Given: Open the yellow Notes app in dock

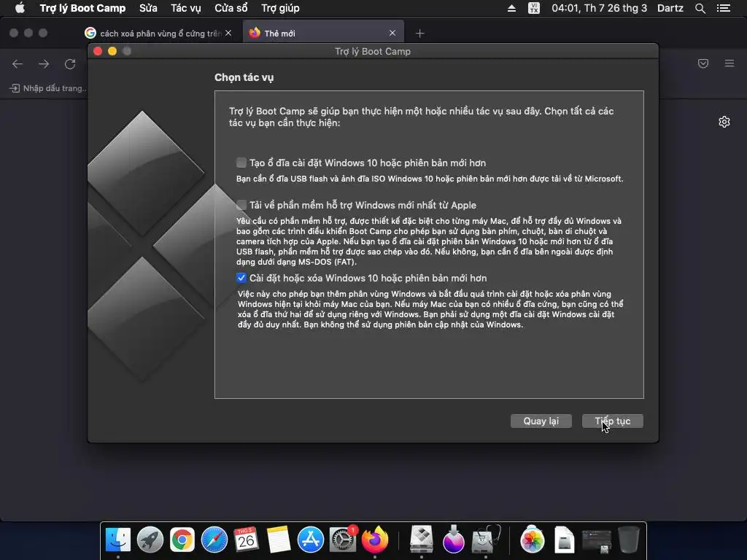Looking at the screenshot, I should [278, 540].
